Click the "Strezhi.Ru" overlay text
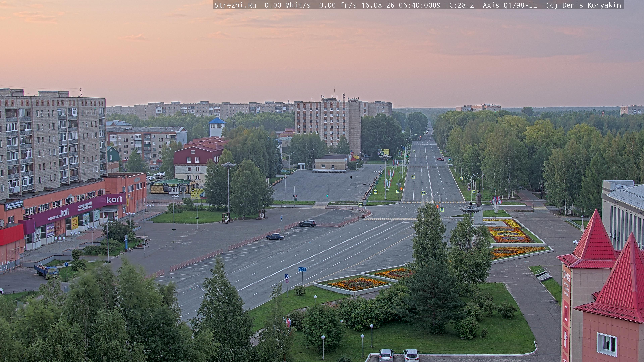This screenshot has width=644, height=362. (x=235, y=5)
